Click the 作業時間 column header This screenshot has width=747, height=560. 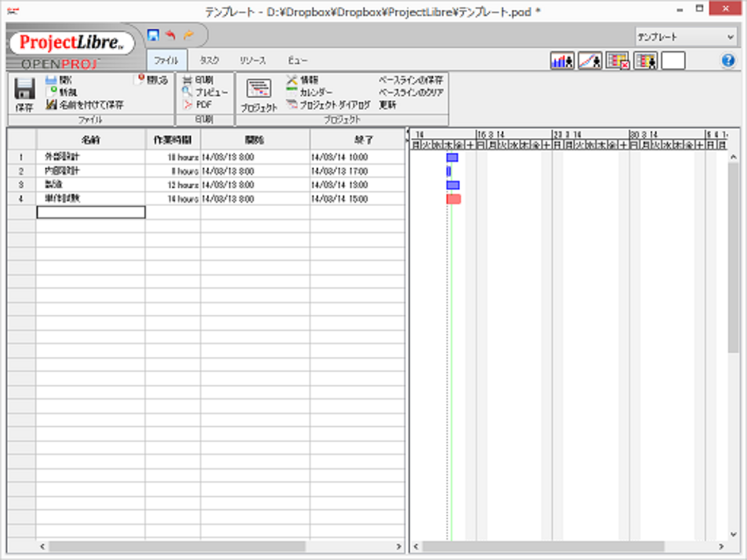pyautogui.click(x=173, y=140)
